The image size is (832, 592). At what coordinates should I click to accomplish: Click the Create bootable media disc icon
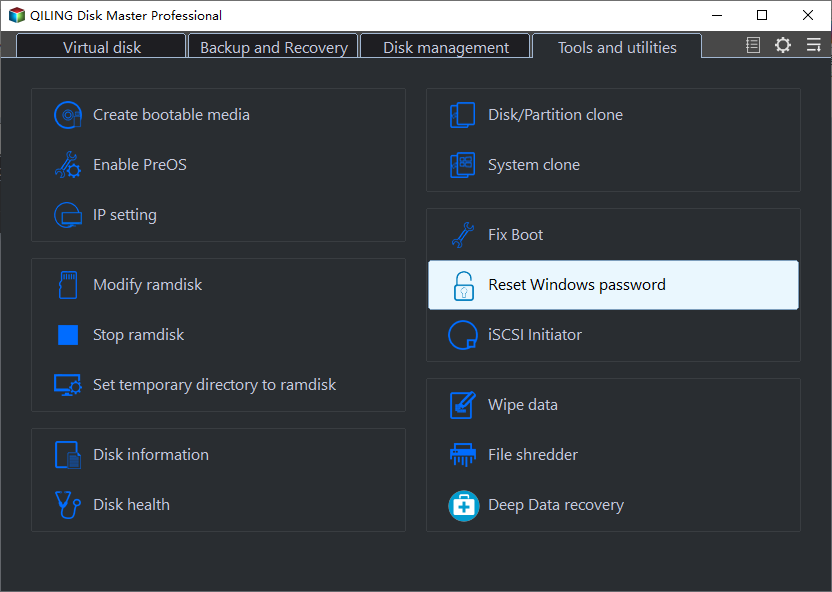click(x=68, y=115)
